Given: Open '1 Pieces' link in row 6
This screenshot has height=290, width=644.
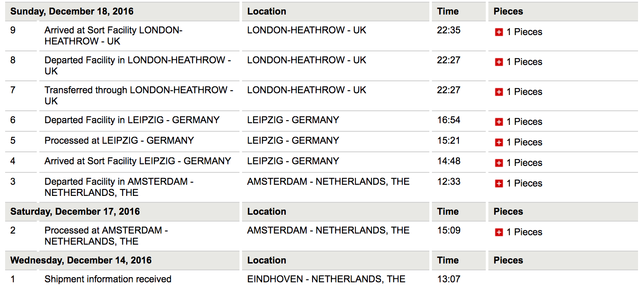Looking at the screenshot, I should pyautogui.click(x=524, y=122).
